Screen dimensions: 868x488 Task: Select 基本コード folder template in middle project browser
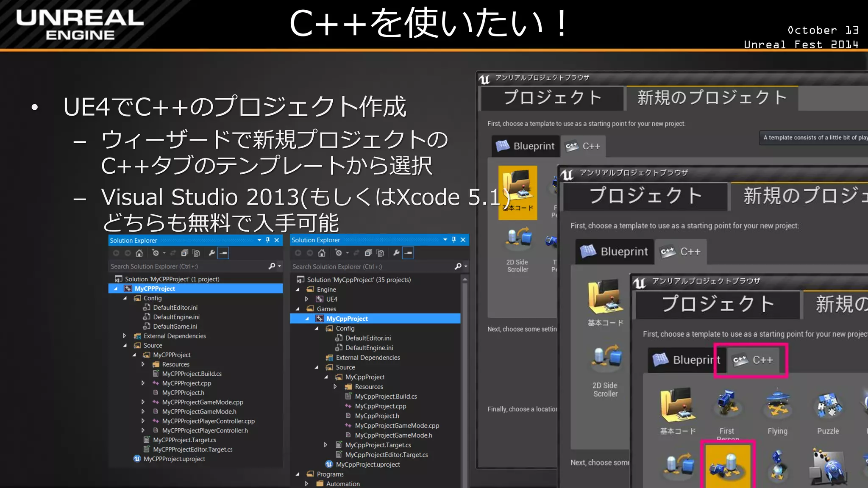click(605, 303)
